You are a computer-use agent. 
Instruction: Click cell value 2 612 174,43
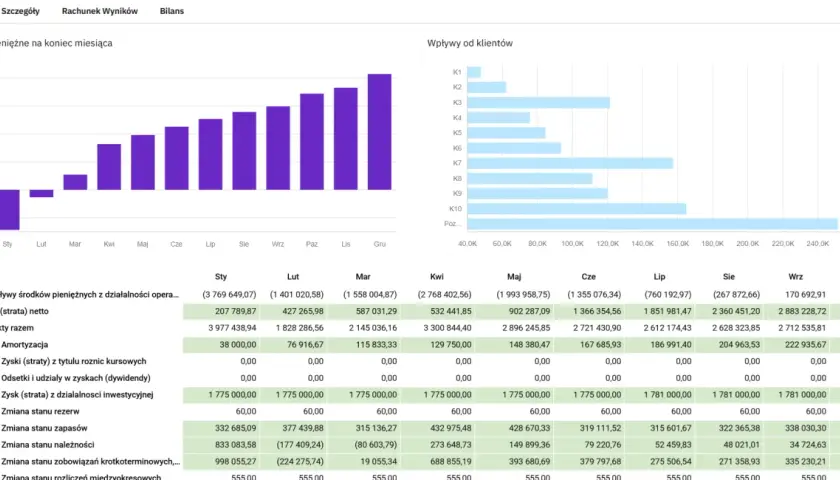pos(668,328)
